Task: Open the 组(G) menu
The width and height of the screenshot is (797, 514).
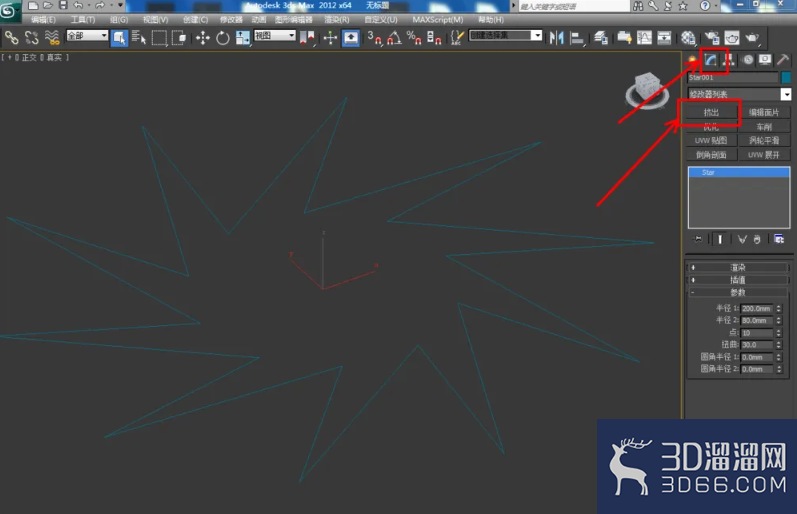Action: click(119, 20)
